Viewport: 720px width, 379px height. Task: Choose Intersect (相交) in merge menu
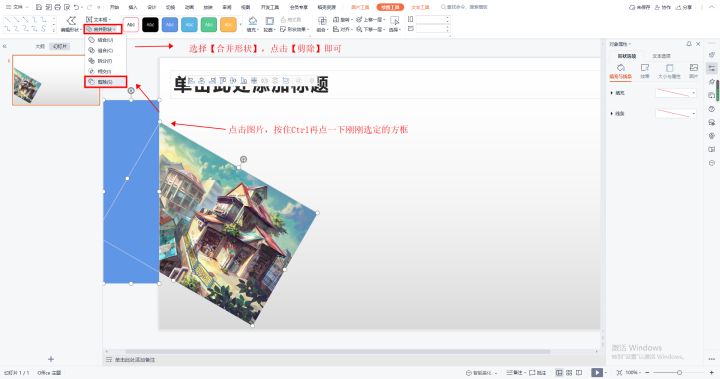click(106, 72)
